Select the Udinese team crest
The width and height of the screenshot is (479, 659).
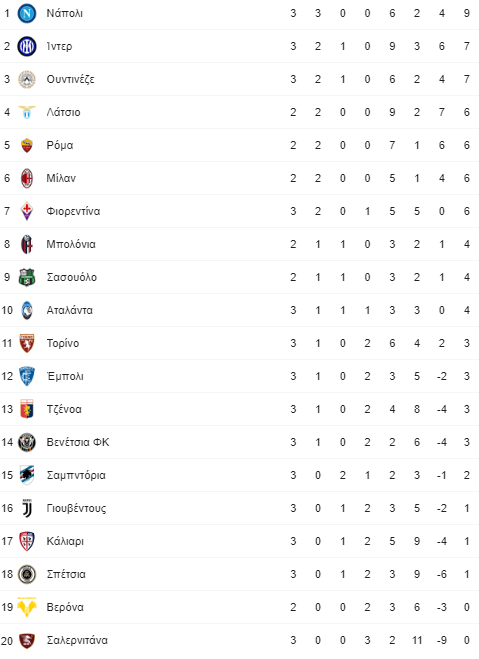click(27, 79)
